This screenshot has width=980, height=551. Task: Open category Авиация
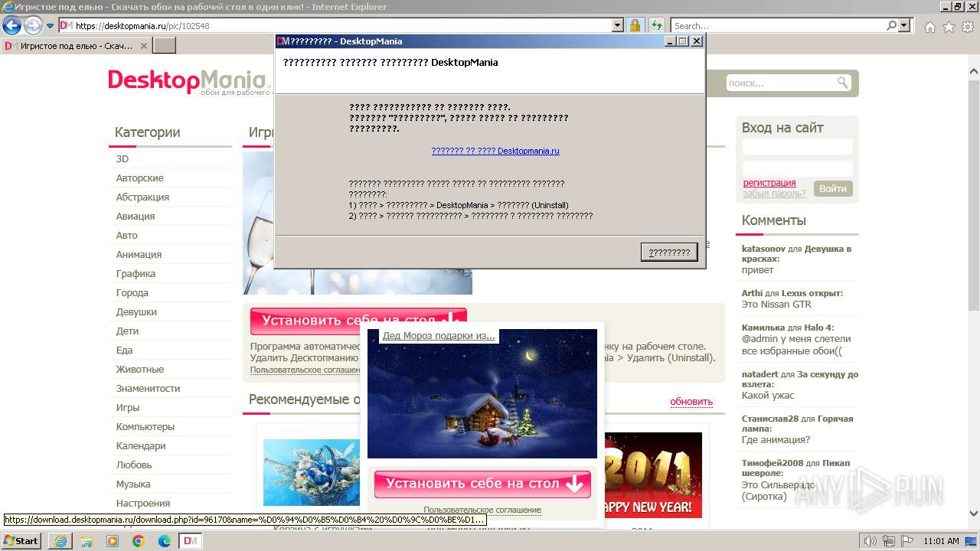pos(136,216)
